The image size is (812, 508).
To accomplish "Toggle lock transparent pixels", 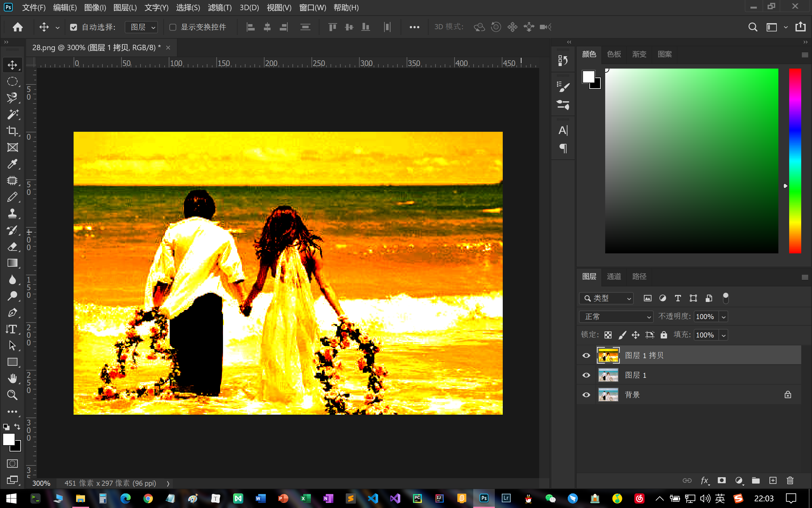I will pos(608,335).
